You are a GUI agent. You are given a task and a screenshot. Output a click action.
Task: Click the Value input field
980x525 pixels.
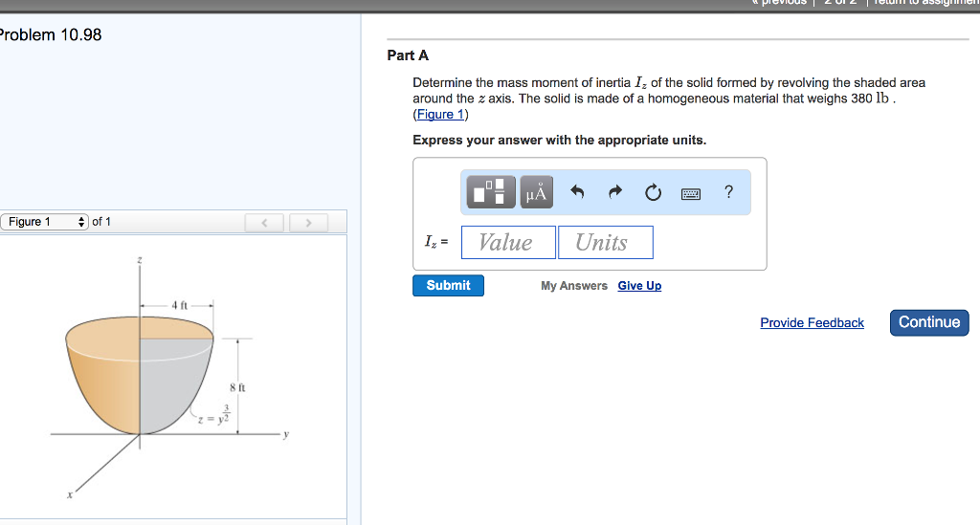(508, 242)
